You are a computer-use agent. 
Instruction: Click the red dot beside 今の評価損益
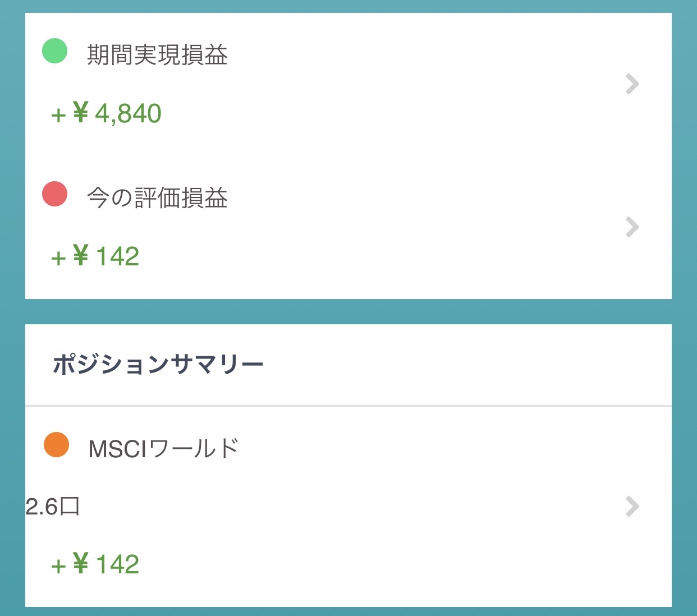coord(55,194)
